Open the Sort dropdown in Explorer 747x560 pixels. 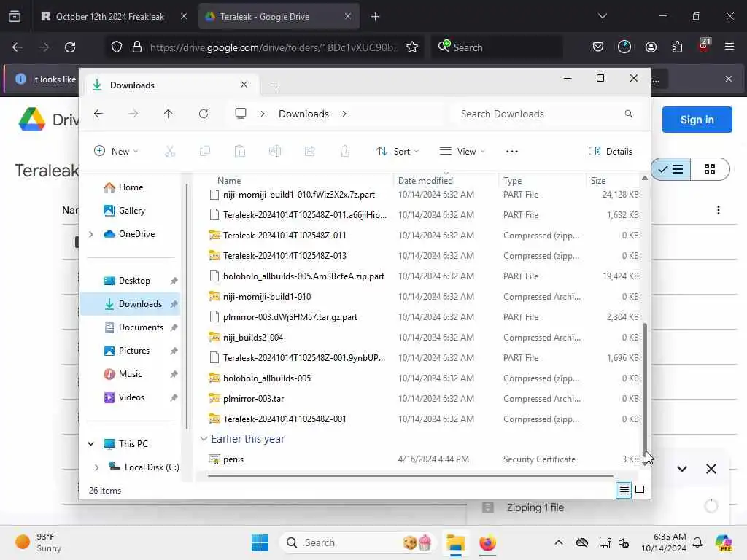tap(398, 152)
